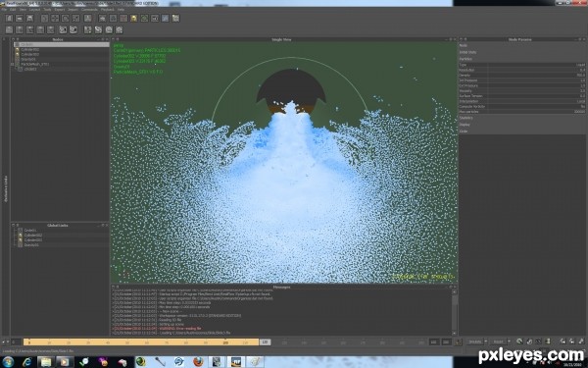Click the camera toolbar icon
The width and height of the screenshot is (588, 368).
point(155,18)
